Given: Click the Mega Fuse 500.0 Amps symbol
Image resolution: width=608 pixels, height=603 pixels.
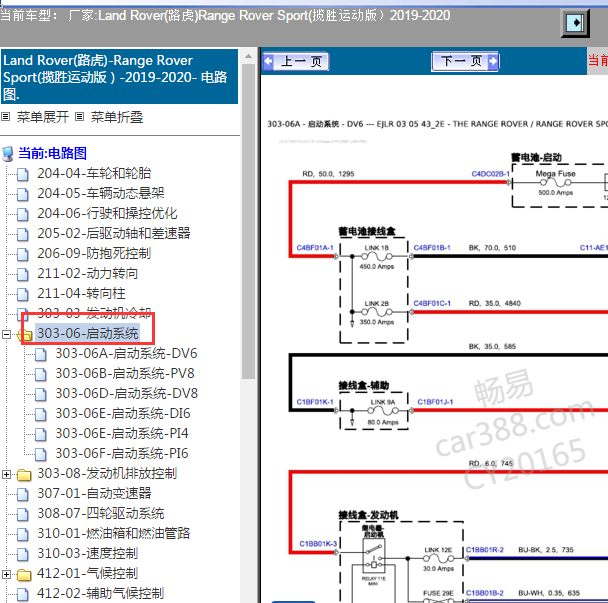Looking at the screenshot, I should (555, 183).
